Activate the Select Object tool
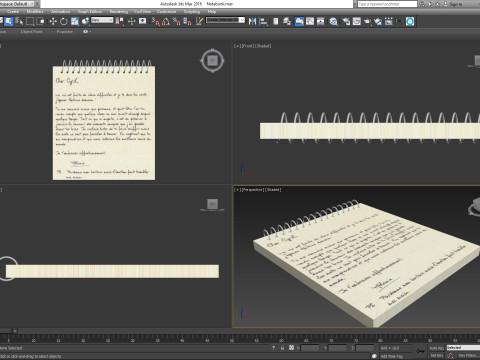This screenshot has width=480, height=360. [x=8, y=22]
